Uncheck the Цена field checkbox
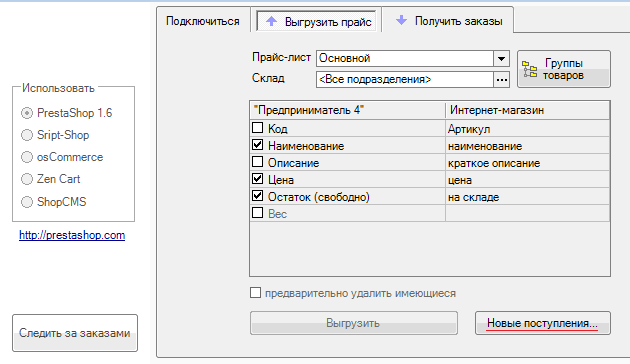 [258, 178]
